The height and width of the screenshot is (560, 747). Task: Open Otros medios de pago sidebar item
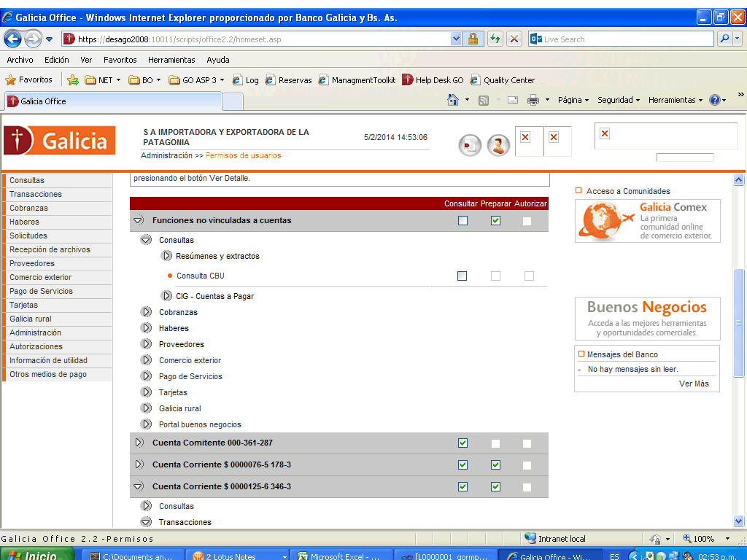(58, 374)
